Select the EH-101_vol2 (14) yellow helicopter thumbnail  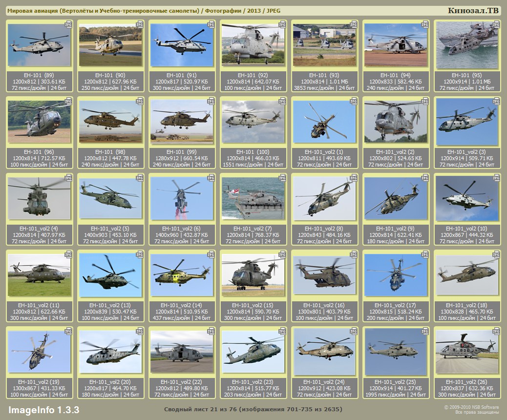click(182, 275)
